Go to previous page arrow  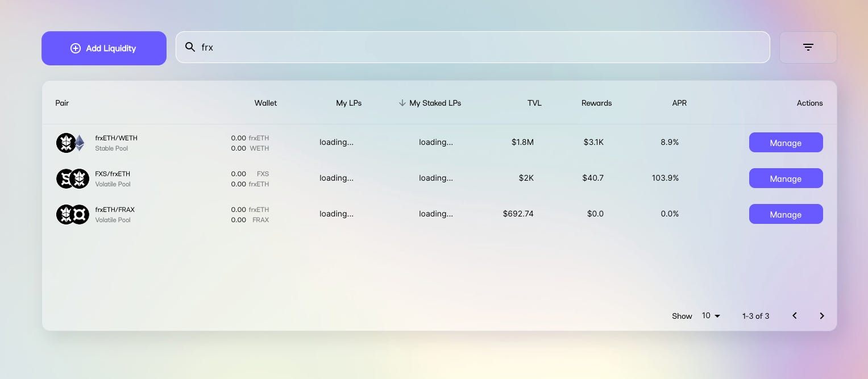tap(795, 316)
